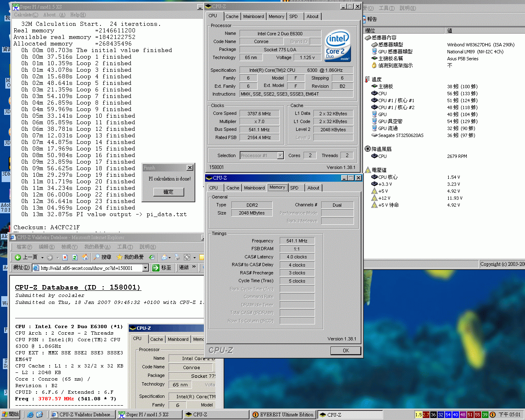The width and height of the screenshot is (525, 420).
Task: Open the About tab in upper CPU-Z
Action: 313,16
